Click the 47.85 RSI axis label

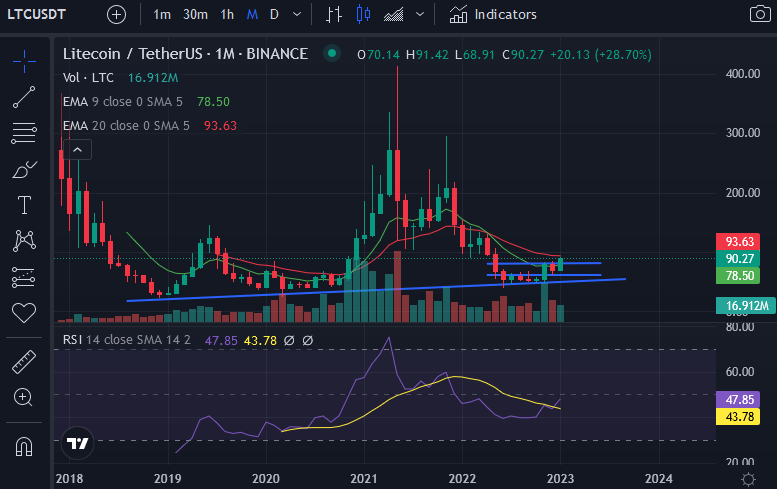(738, 399)
